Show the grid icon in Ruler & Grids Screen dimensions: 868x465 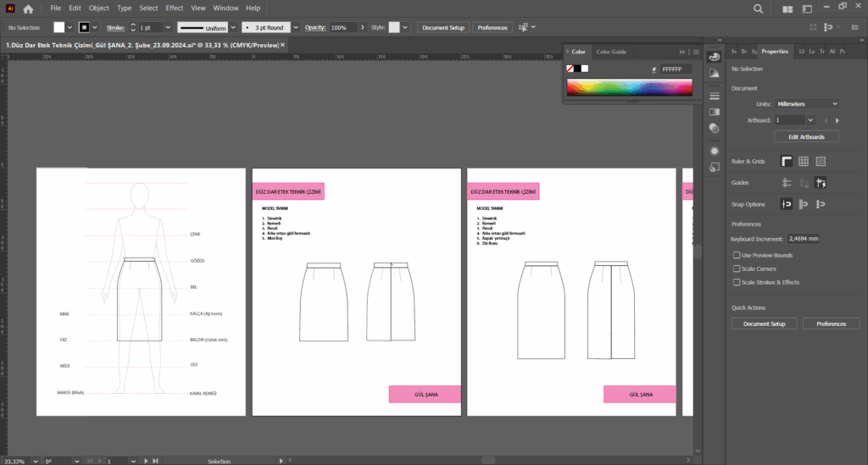[x=804, y=161]
